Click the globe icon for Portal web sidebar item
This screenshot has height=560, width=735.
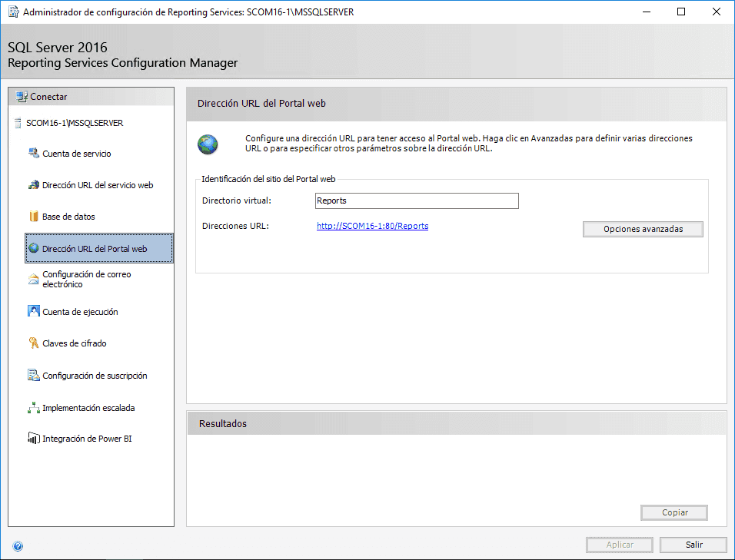click(33, 248)
